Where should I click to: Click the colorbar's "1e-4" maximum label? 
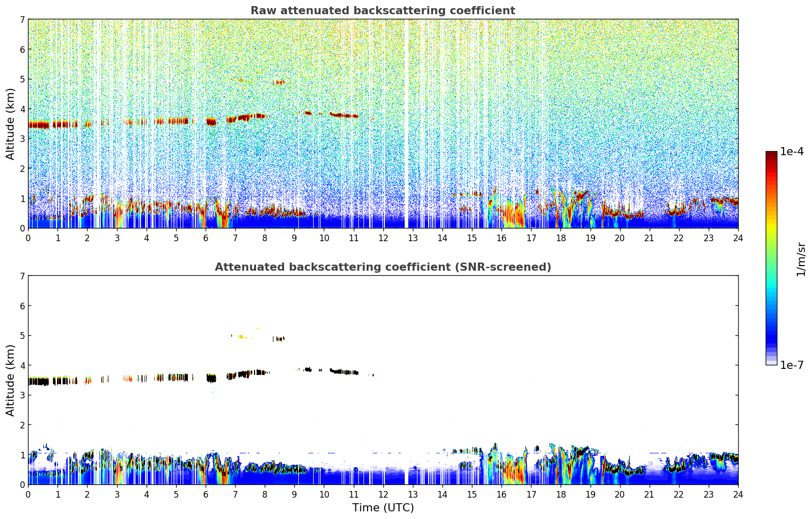(x=792, y=152)
